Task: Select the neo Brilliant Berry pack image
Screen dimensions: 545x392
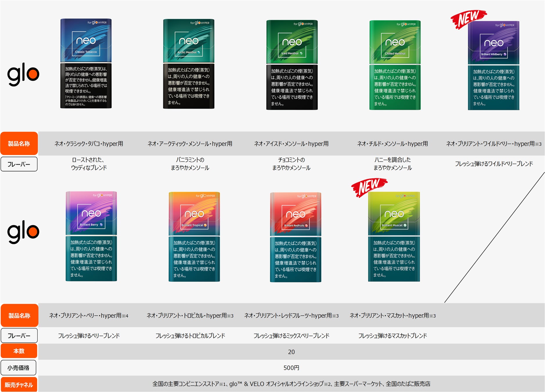Action: coord(91,236)
